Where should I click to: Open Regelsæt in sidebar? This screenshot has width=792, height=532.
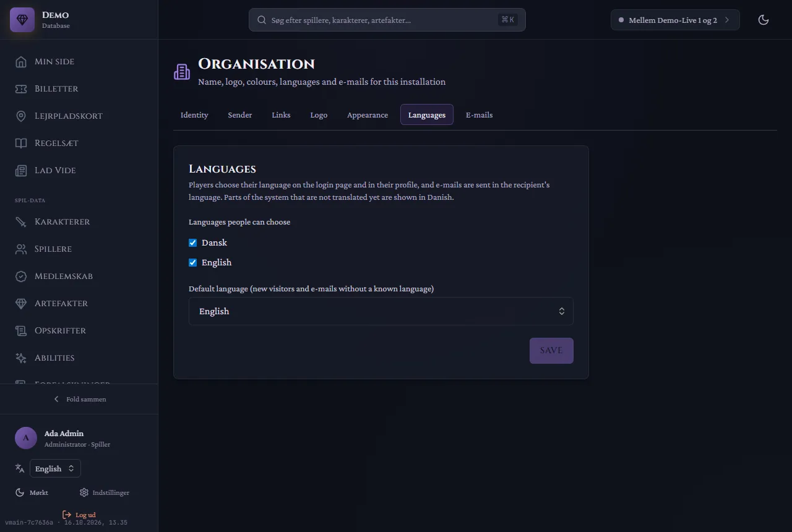click(x=79, y=143)
